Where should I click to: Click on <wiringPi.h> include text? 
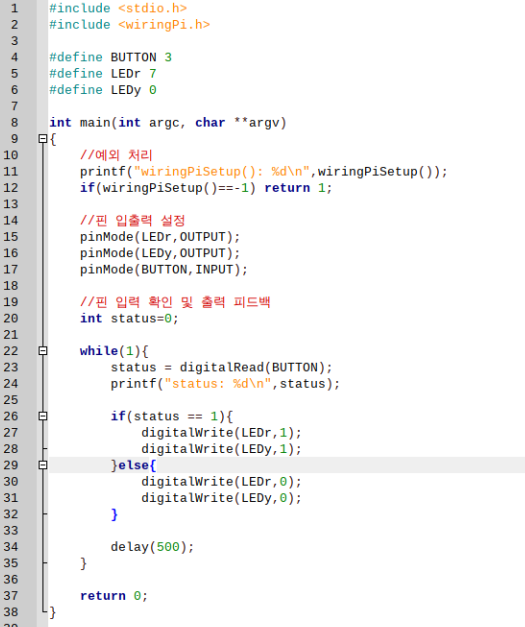pos(164,25)
